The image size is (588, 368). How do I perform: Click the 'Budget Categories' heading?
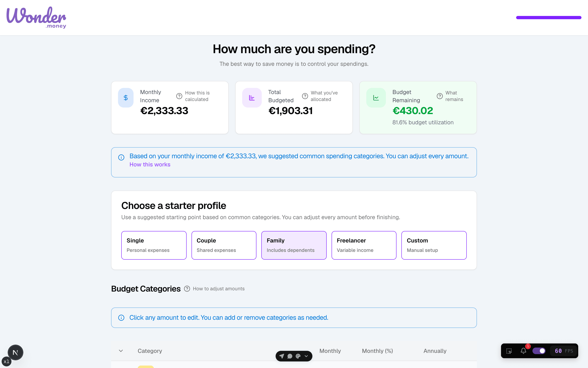pyautogui.click(x=146, y=289)
